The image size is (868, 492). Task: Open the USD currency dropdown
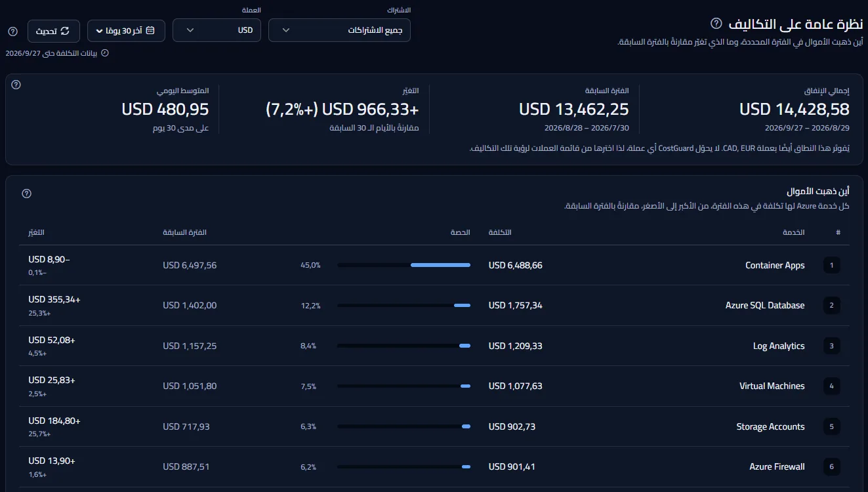coord(217,30)
